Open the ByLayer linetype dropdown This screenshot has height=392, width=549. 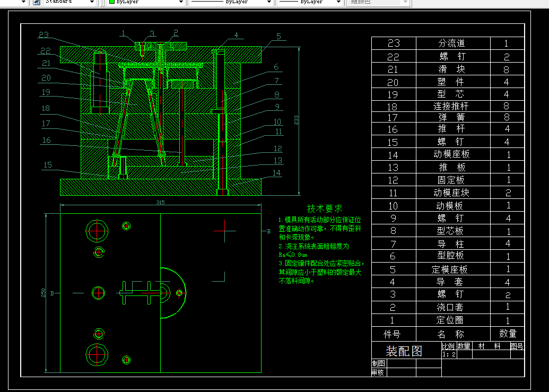coord(269,2)
